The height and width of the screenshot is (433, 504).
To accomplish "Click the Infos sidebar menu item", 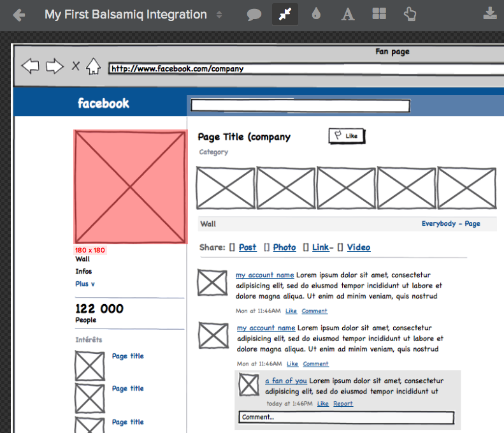I will (x=83, y=271).
